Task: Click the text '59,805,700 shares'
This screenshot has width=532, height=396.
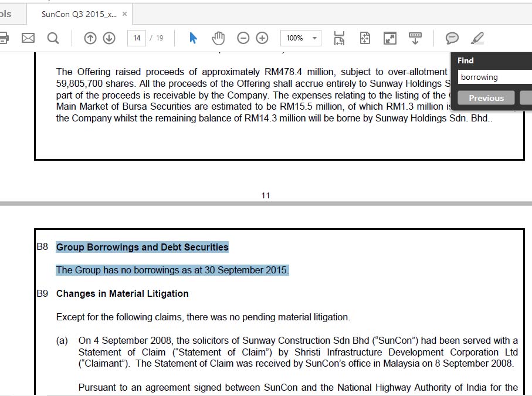Action: tap(95, 83)
